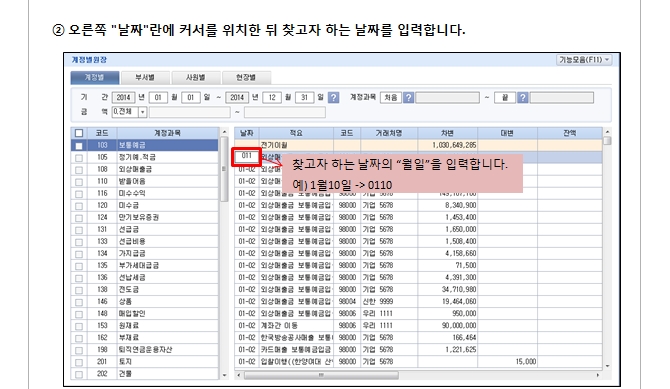
Task: Click the 날짜 column header
Action: pyautogui.click(x=247, y=133)
